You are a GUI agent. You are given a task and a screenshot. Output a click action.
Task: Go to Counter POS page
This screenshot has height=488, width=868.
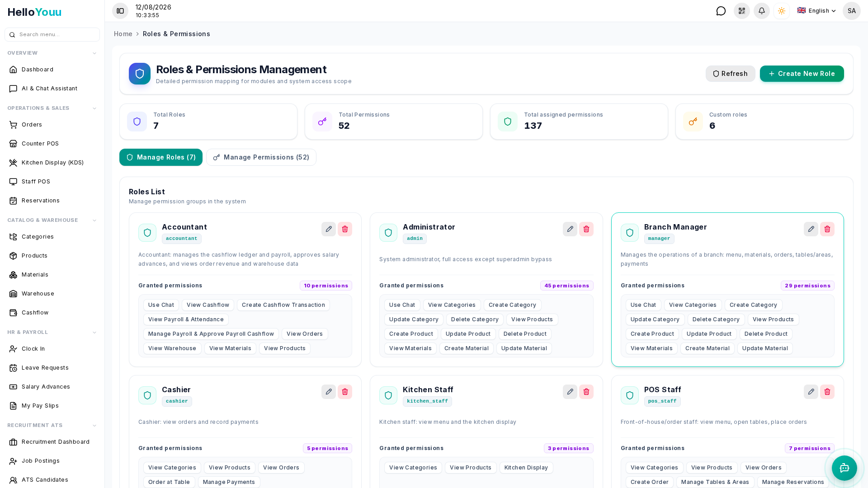pos(52,144)
